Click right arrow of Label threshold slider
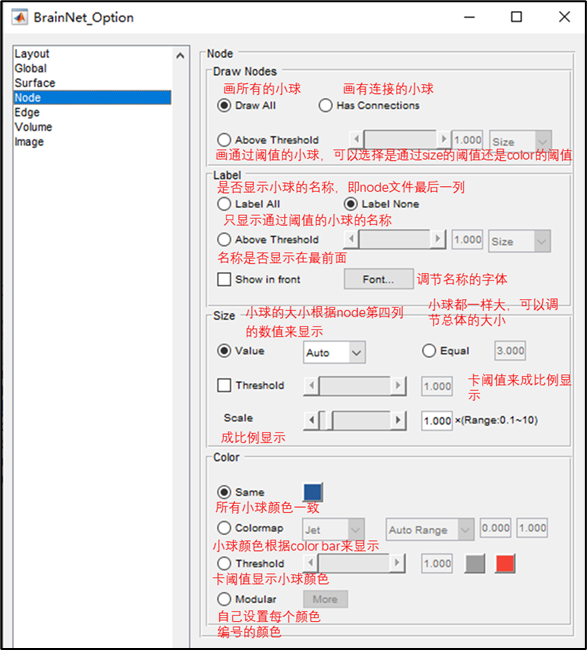587x650 pixels. (438, 239)
